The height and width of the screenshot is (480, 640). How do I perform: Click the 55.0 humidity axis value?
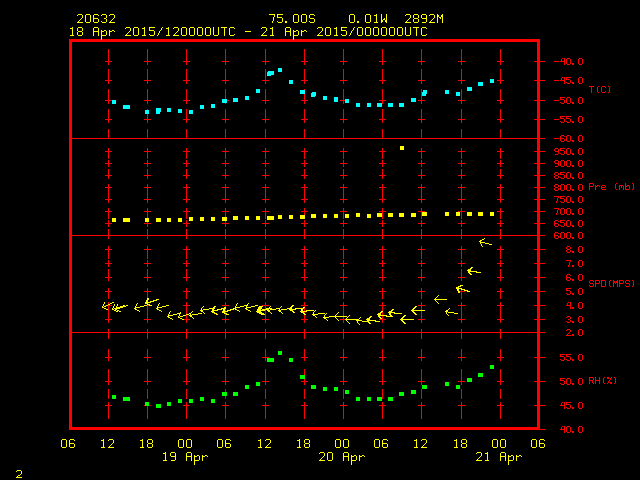571,358
